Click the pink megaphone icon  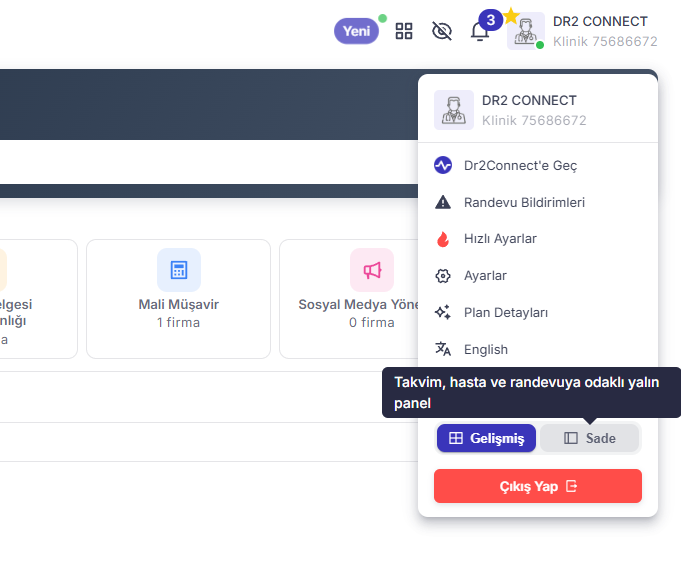point(372,270)
